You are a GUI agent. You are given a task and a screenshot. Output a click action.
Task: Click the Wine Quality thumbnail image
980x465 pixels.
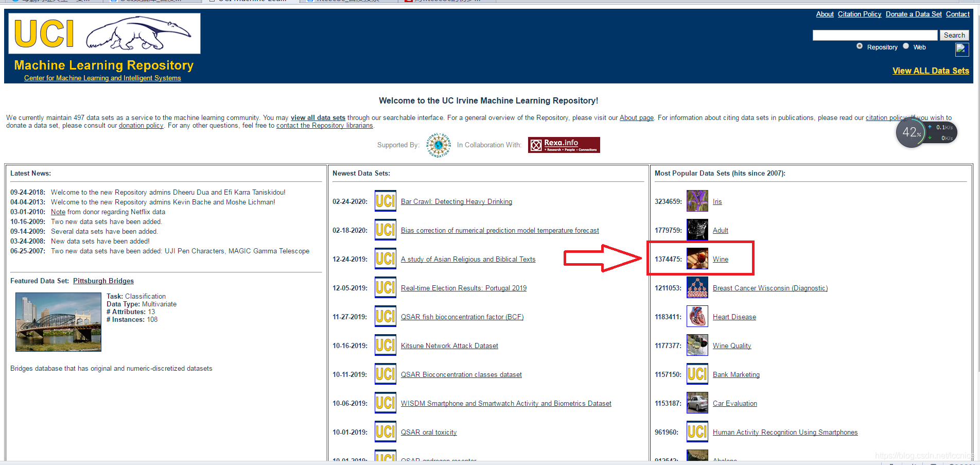(x=697, y=346)
